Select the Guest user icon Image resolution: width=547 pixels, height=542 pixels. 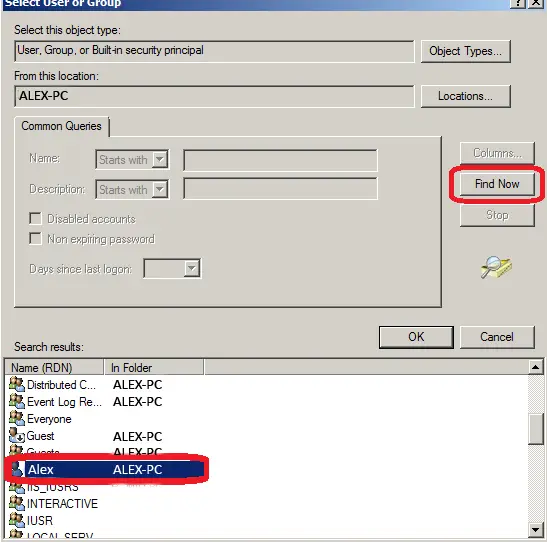17,436
